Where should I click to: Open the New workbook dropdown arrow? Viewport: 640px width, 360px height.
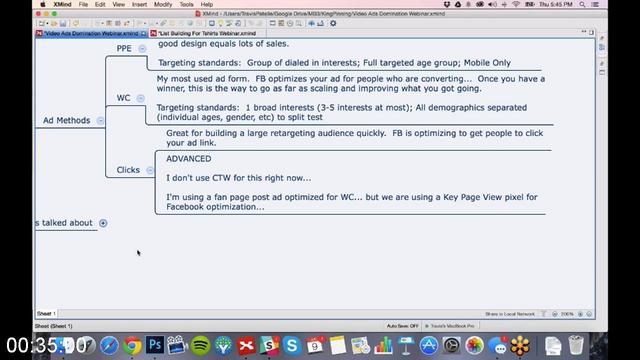(47, 24)
